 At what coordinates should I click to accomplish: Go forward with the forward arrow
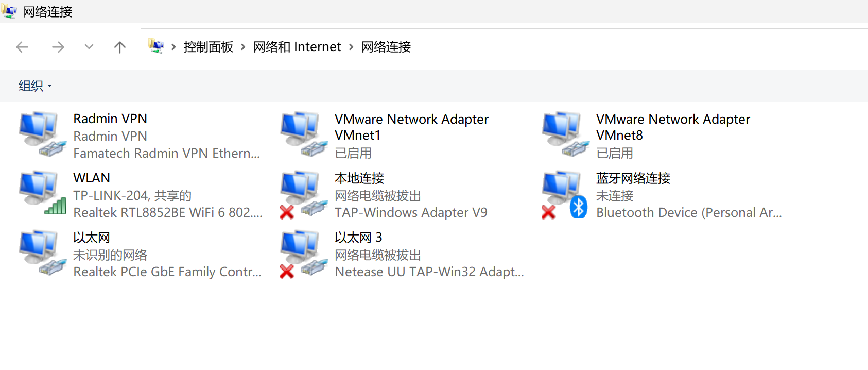(x=58, y=47)
